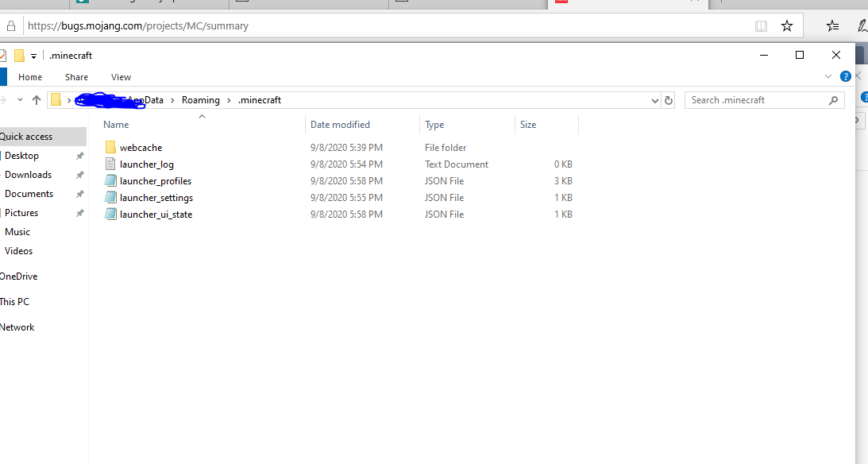Open Videos in navigation pane
The image size is (868, 464).
[x=18, y=251]
